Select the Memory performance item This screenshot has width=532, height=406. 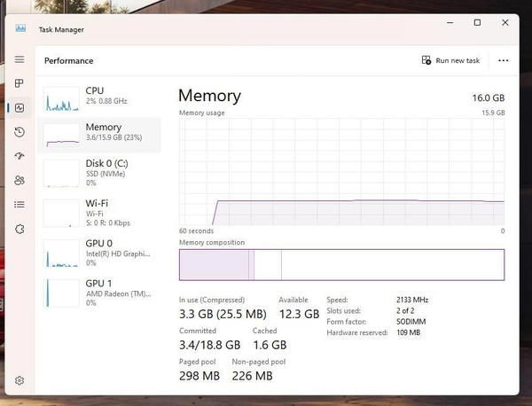[x=99, y=135]
